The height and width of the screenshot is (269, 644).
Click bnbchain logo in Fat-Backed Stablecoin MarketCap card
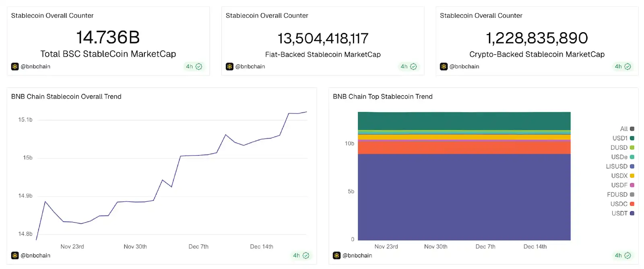(x=229, y=66)
